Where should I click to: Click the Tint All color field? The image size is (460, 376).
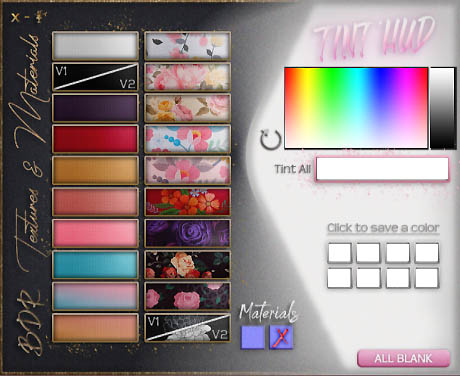click(x=382, y=169)
